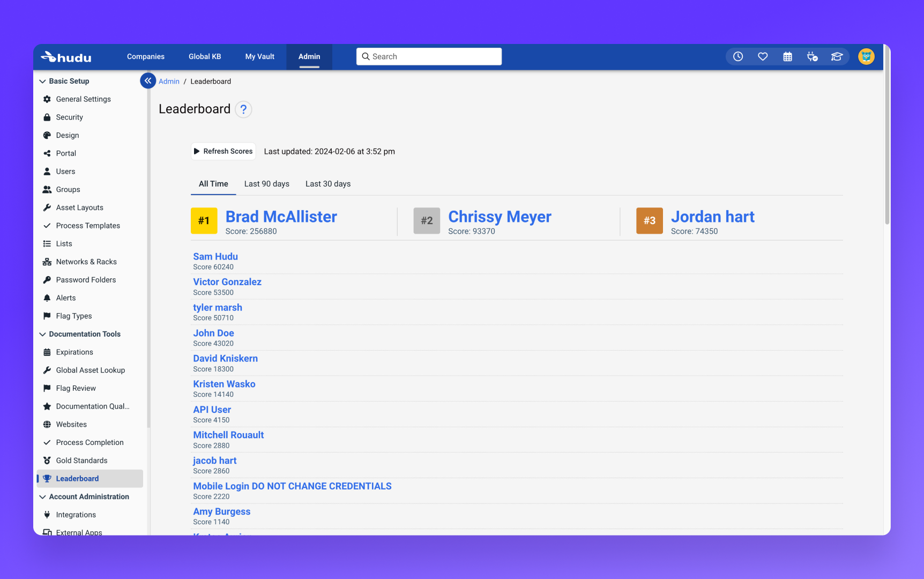924x579 pixels.
Task: Click the integrations plug icon in top bar
Action: [x=812, y=56]
